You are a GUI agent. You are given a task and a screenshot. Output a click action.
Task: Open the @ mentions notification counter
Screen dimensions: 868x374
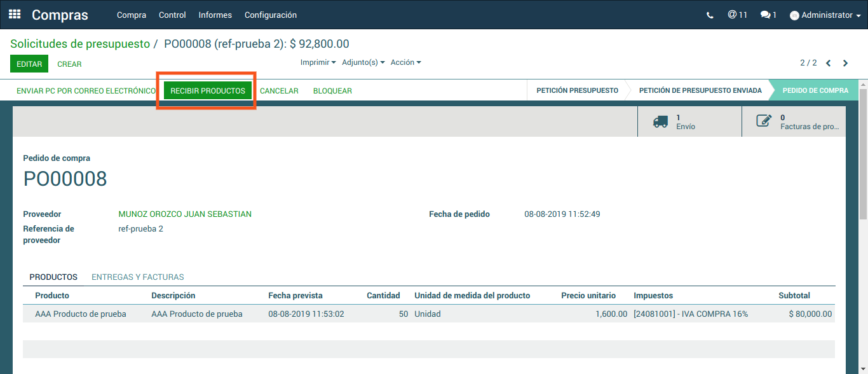pyautogui.click(x=737, y=15)
